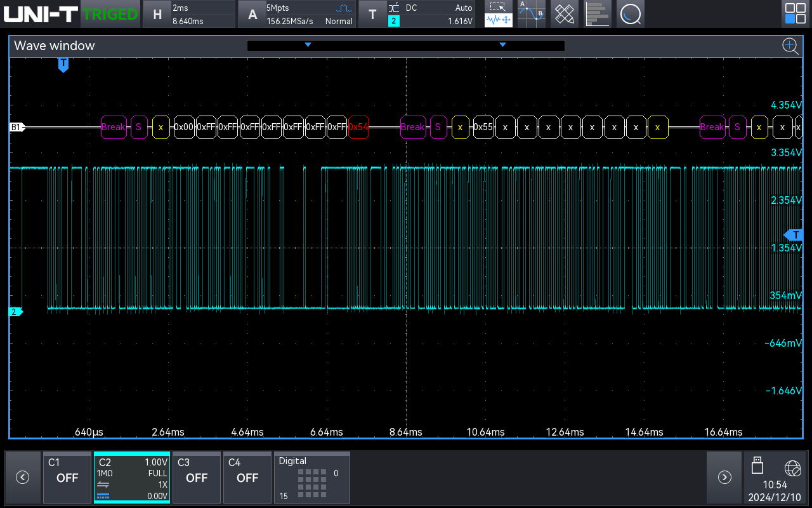This screenshot has width=812, height=508.
Task: Click the ruler and pencil measure icon
Action: [564, 14]
